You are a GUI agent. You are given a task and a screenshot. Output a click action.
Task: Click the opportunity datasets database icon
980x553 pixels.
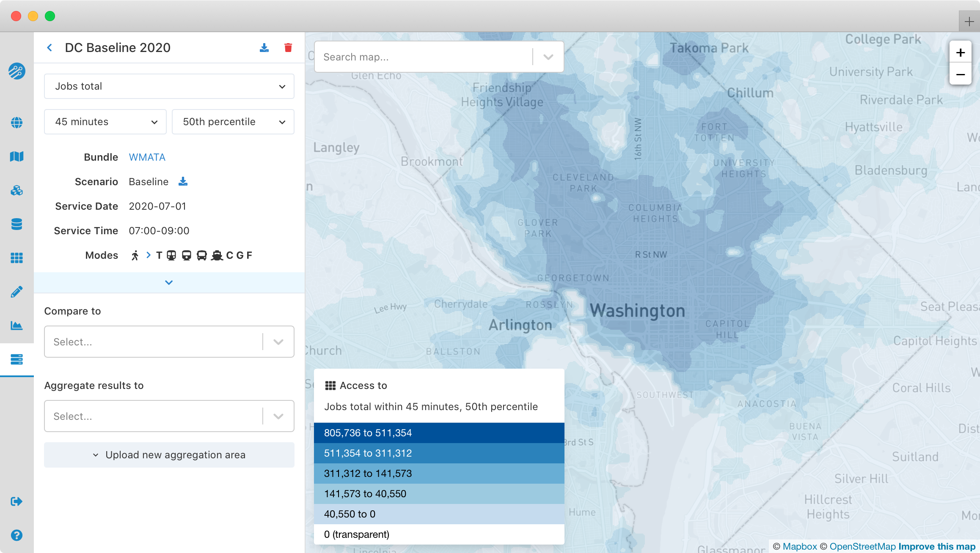pos(17,224)
